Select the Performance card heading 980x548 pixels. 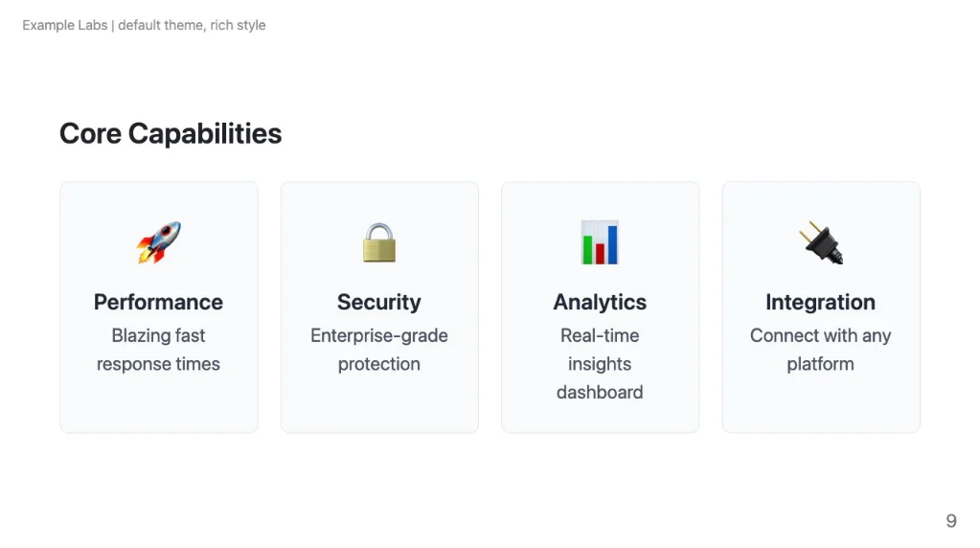[x=158, y=302]
